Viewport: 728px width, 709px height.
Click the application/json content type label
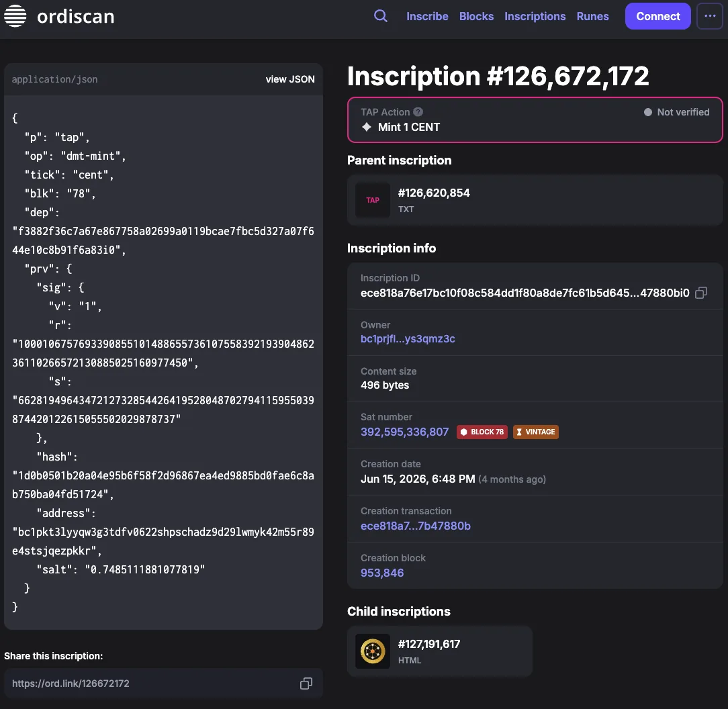pyautogui.click(x=55, y=79)
